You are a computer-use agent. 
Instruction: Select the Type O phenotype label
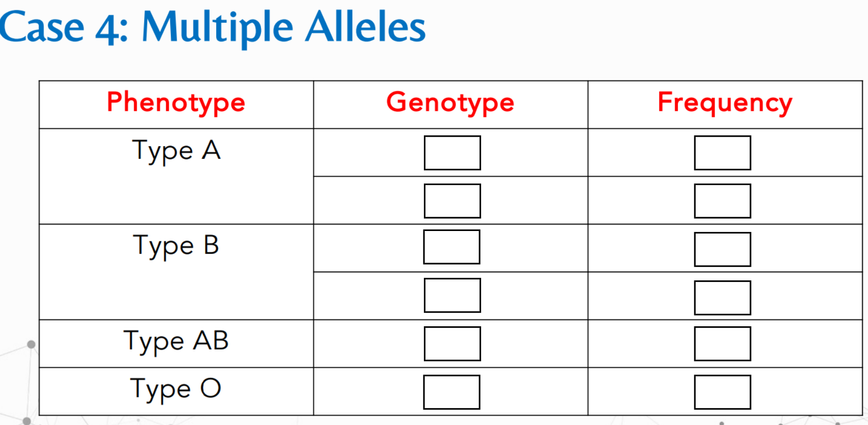coord(176,389)
